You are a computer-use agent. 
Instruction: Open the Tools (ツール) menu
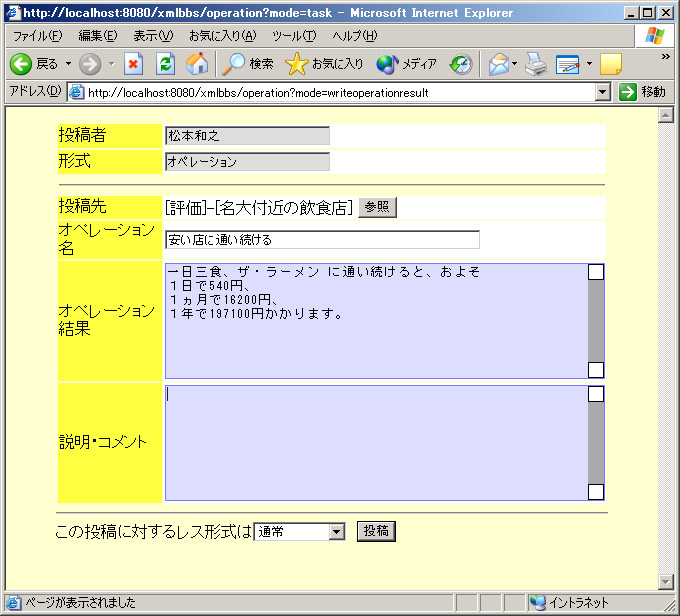pos(294,36)
